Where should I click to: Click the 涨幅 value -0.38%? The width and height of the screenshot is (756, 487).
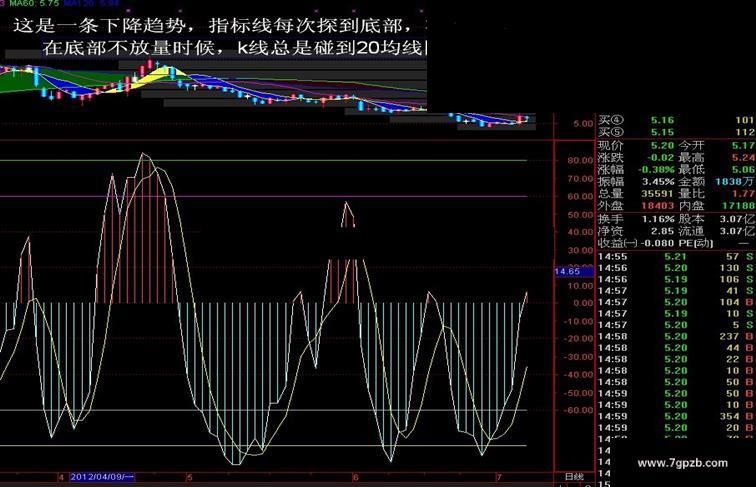point(656,170)
